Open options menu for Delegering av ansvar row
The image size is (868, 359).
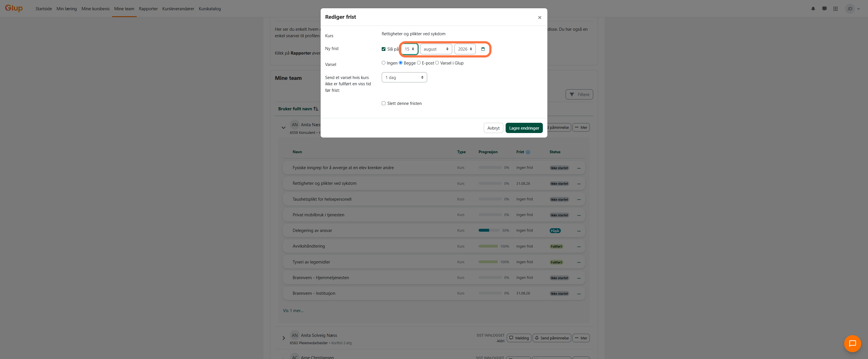[579, 231]
